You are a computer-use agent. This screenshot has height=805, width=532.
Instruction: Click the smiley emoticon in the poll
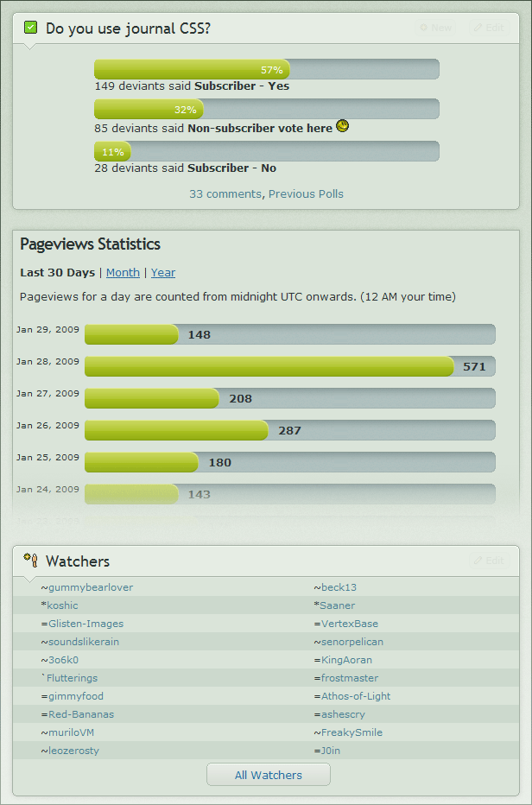pyautogui.click(x=343, y=126)
